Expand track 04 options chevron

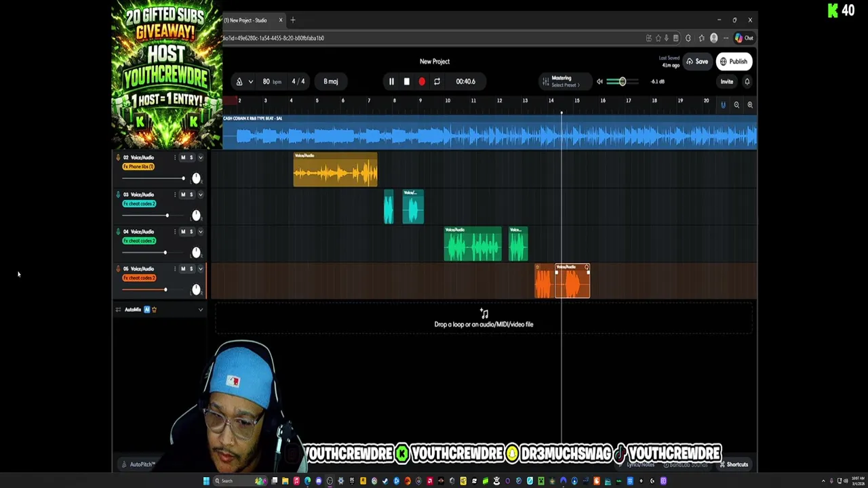point(200,232)
